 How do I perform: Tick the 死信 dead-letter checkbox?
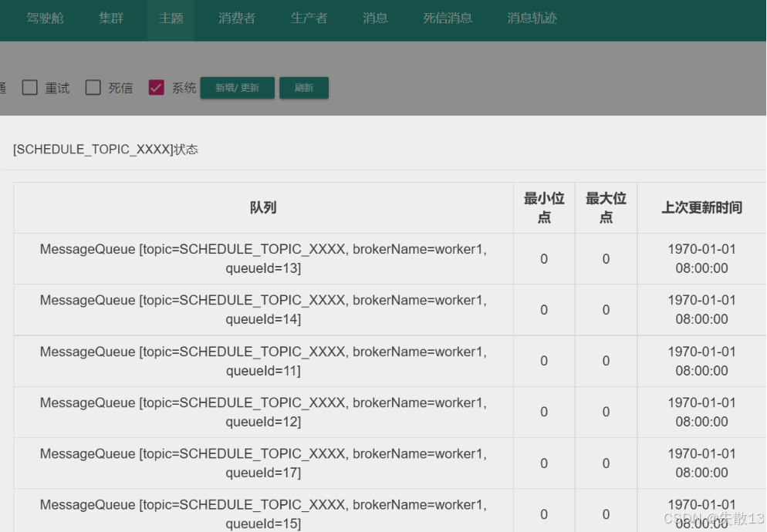[x=93, y=88]
